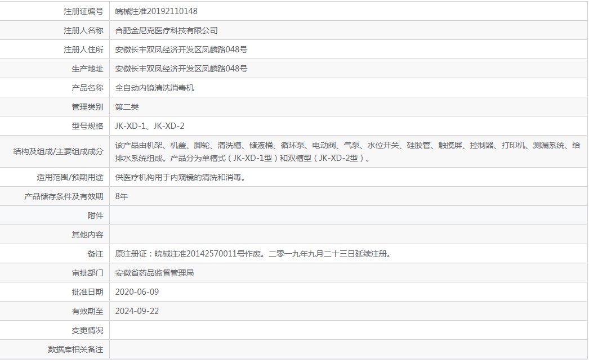Click the 注册人住所 address value

pos(181,50)
